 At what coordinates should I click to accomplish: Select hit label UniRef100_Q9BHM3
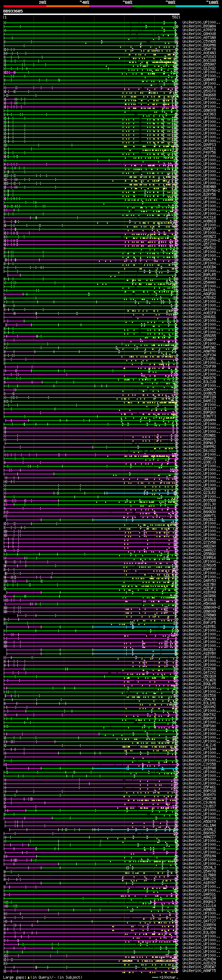click(x=199, y=80)
